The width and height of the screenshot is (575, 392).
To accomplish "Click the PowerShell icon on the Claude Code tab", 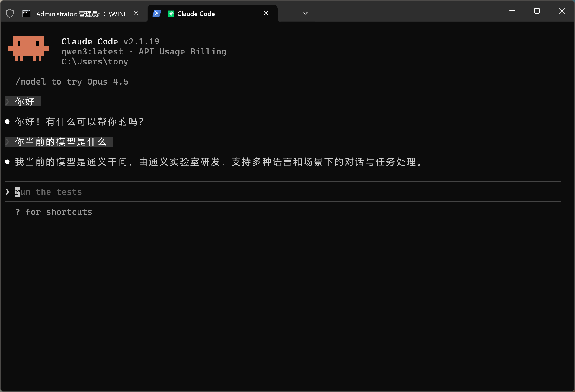I will pos(156,13).
